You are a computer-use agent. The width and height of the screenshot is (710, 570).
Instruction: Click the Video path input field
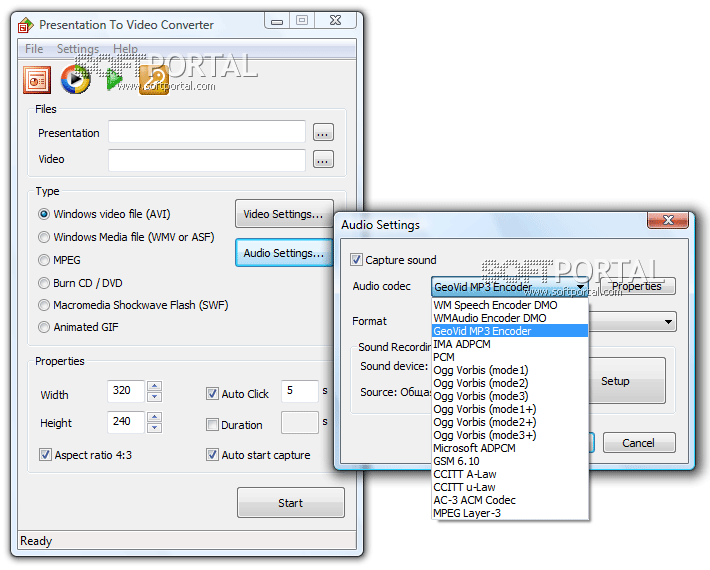click(x=206, y=160)
